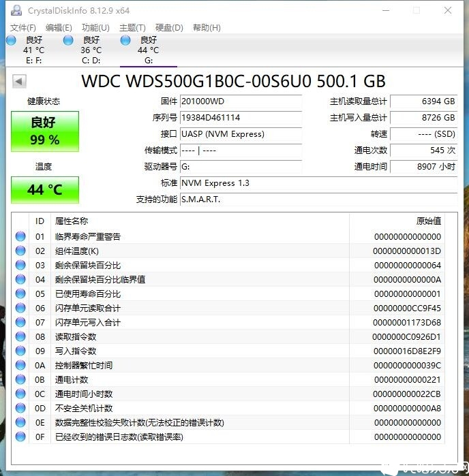The height and width of the screenshot is (476, 469).
Task: Click the firmware field 201000WD
Action: point(241,101)
